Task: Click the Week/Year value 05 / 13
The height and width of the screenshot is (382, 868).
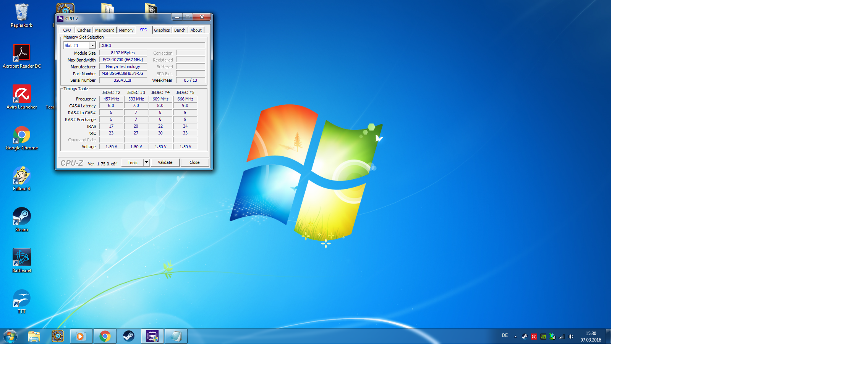Action: pyautogui.click(x=190, y=80)
